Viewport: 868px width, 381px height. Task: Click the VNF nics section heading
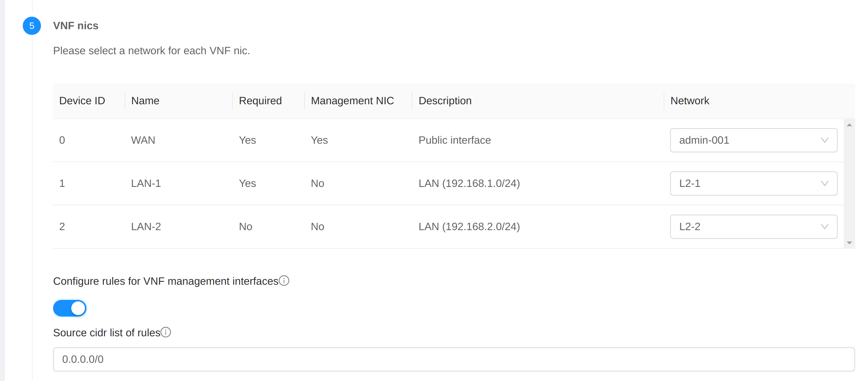point(76,26)
